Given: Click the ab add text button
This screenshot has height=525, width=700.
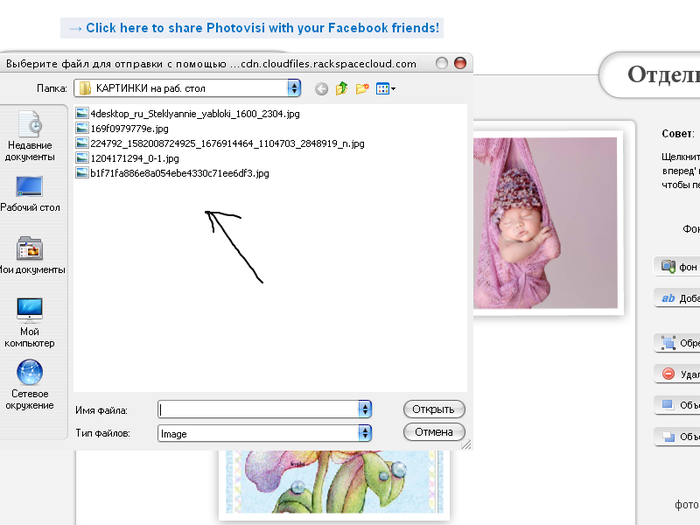Looking at the screenshot, I should tap(678, 298).
